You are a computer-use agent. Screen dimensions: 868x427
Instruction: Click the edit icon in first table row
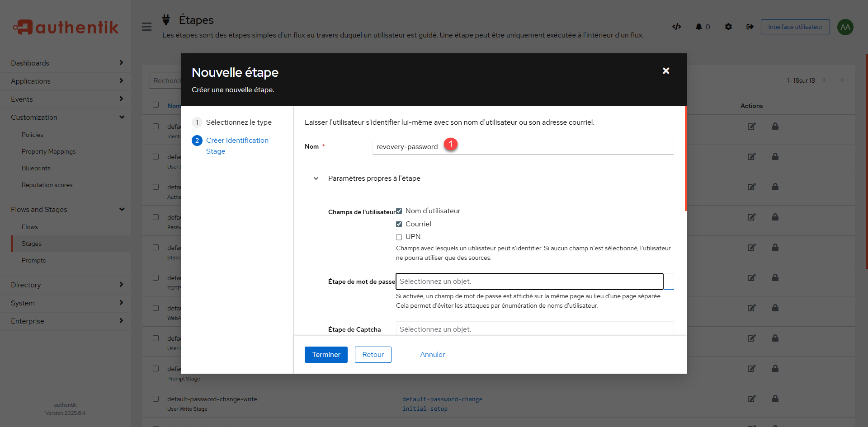tap(751, 127)
